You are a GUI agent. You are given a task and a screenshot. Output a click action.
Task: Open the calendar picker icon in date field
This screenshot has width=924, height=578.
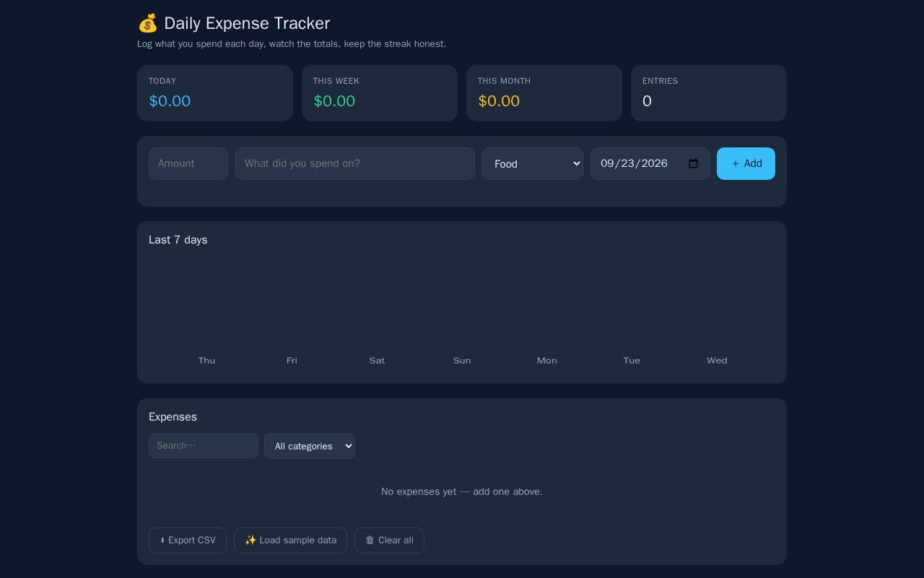point(694,163)
